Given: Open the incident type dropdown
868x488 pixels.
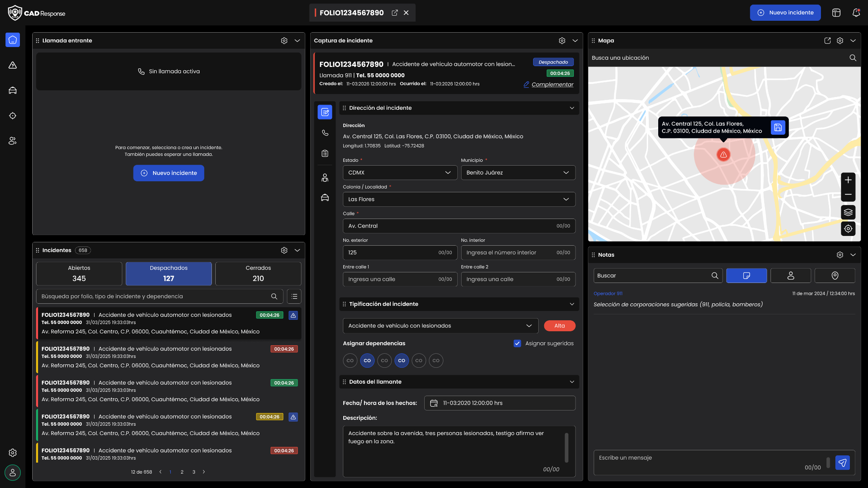Looking at the screenshot, I should (440, 326).
